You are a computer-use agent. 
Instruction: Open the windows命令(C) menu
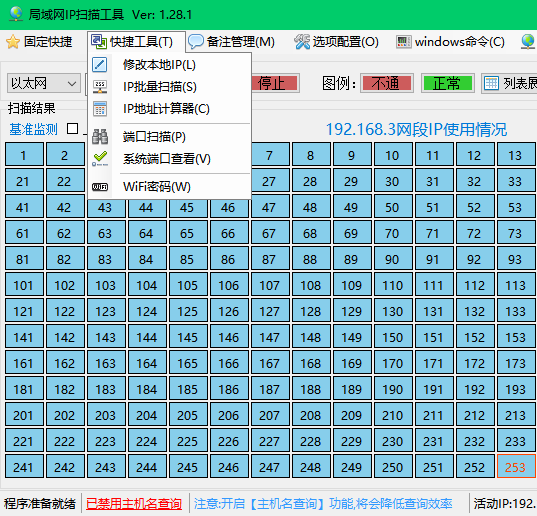pos(451,42)
